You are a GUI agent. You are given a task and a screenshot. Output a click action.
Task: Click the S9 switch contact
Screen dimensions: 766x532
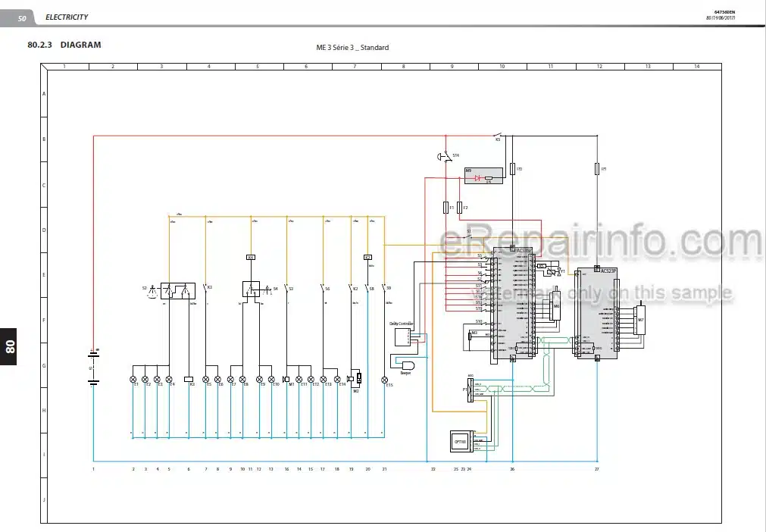(384, 288)
